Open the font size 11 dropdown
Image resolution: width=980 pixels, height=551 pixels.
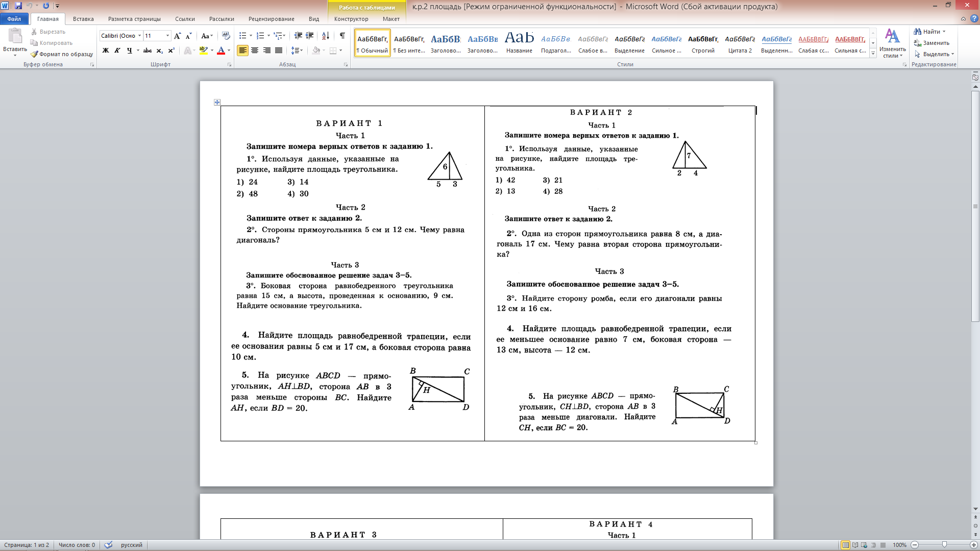click(x=167, y=36)
